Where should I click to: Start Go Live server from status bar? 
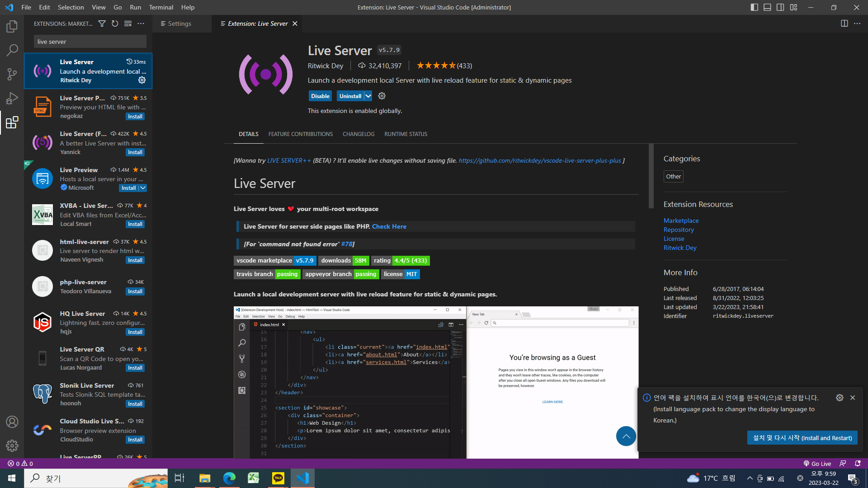pyautogui.click(x=817, y=464)
